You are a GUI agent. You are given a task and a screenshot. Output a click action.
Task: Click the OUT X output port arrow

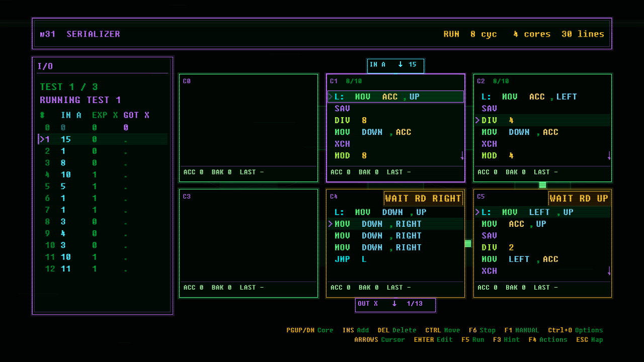pos(394,304)
